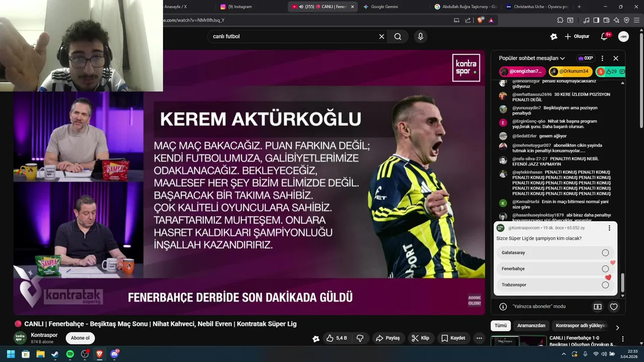Viewport: 644px width, 362px height.
Task: Open Windows Start menu
Action: pos(11,354)
